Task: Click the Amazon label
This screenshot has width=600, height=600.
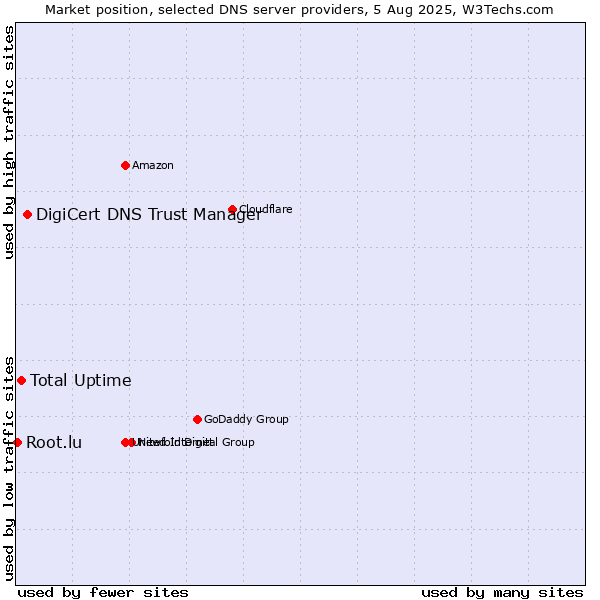Action: (x=153, y=166)
